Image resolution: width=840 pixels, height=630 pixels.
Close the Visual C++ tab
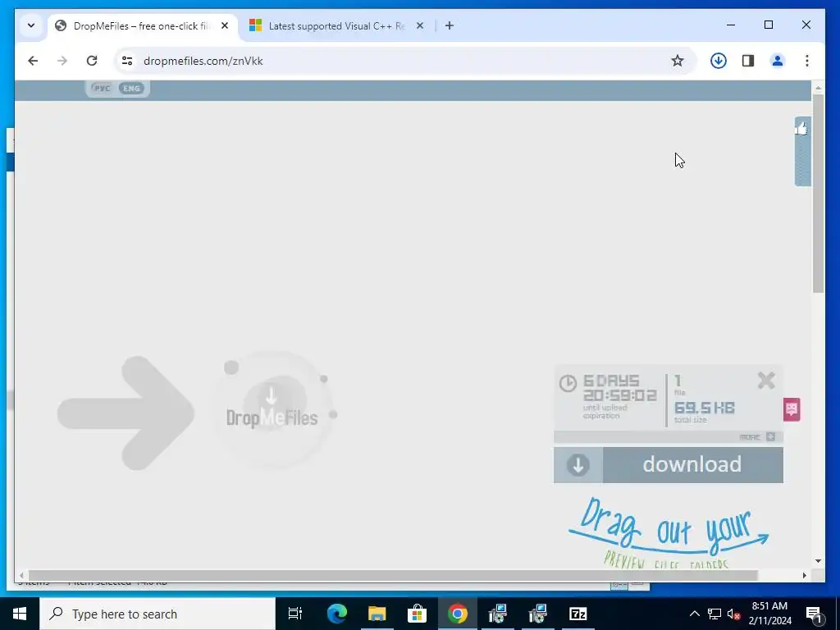420,25
